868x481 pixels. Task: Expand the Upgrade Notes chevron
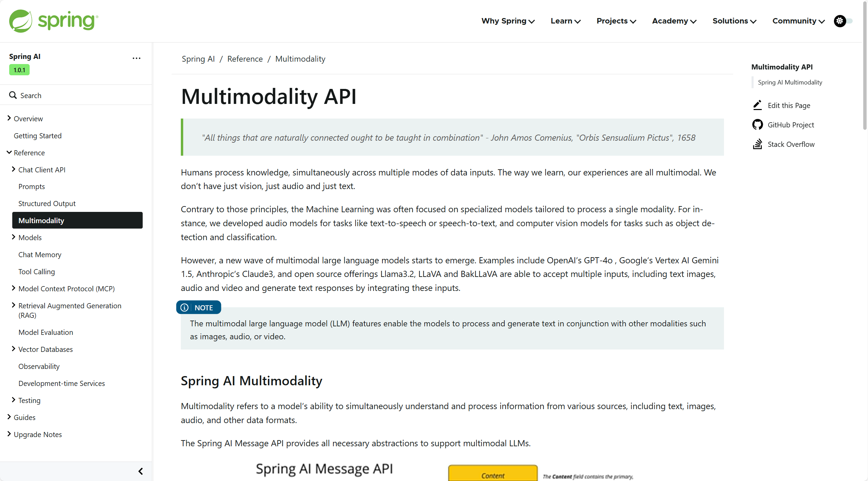[x=9, y=434]
